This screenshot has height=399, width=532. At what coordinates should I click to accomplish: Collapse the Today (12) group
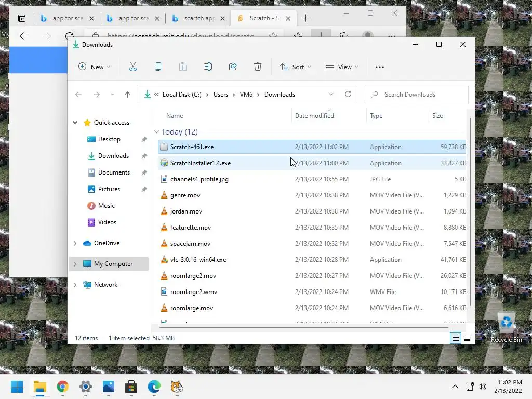tap(156, 131)
